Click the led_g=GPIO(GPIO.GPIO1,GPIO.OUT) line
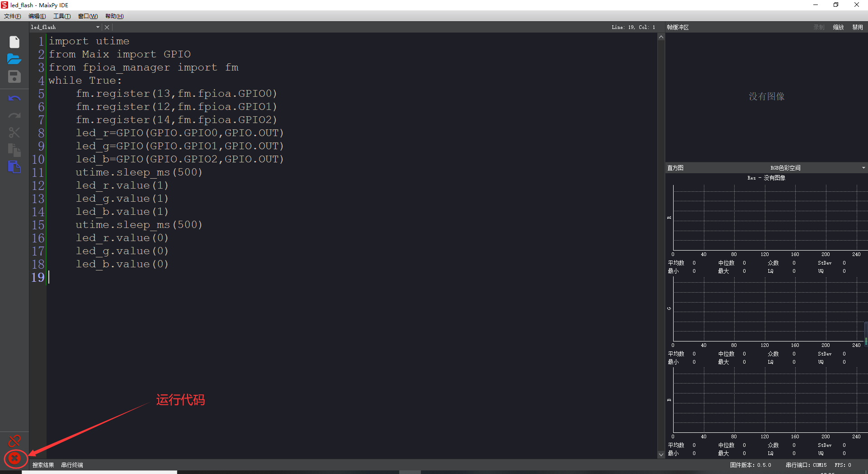The image size is (868, 474). pyautogui.click(x=179, y=146)
